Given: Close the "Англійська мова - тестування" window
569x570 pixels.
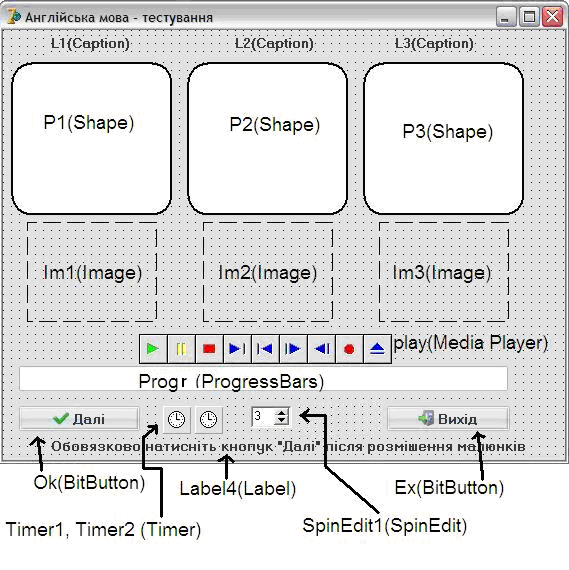Looking at the screenshot, I should click(552, 17).
